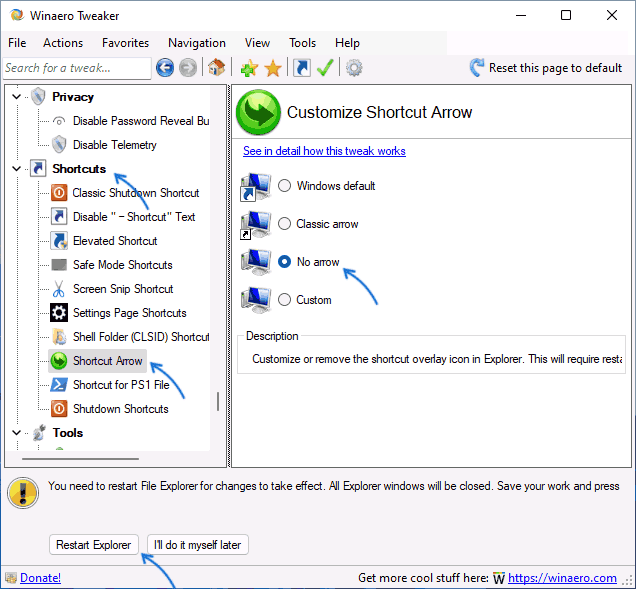Click the Search for a tweak field
The height and width of the screenshot is (589, 636).
pos(77,68)
